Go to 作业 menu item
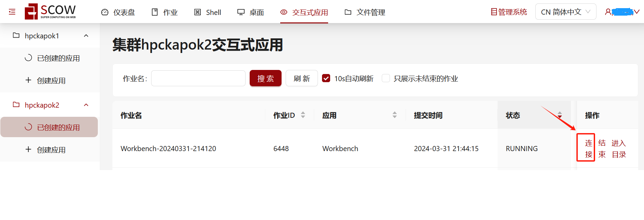Image resolution: width=644 pixels, height=220 pixels. click(x=164, y=12)
